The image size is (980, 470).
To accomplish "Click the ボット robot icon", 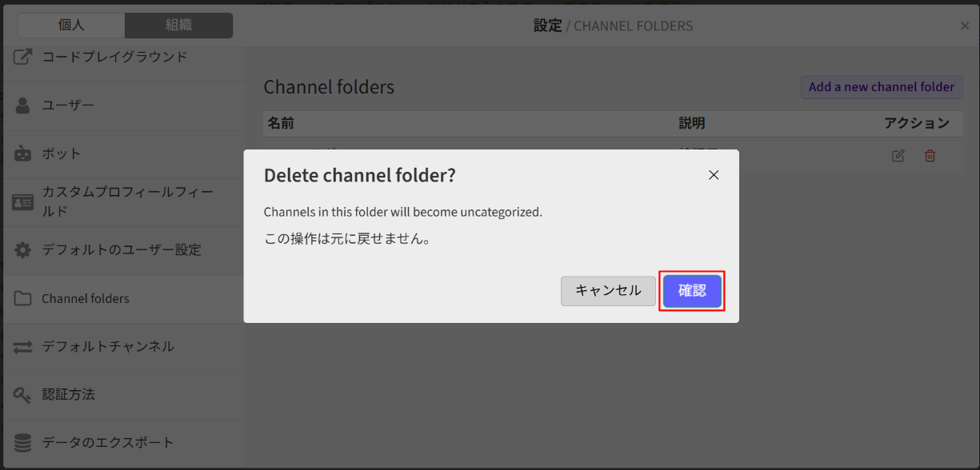I will (x=23, y=153).
